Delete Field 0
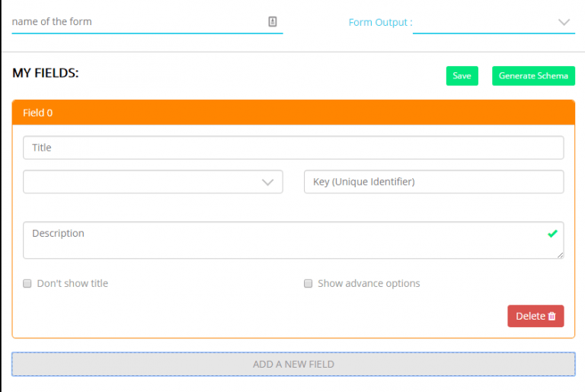 click(535, 317)
